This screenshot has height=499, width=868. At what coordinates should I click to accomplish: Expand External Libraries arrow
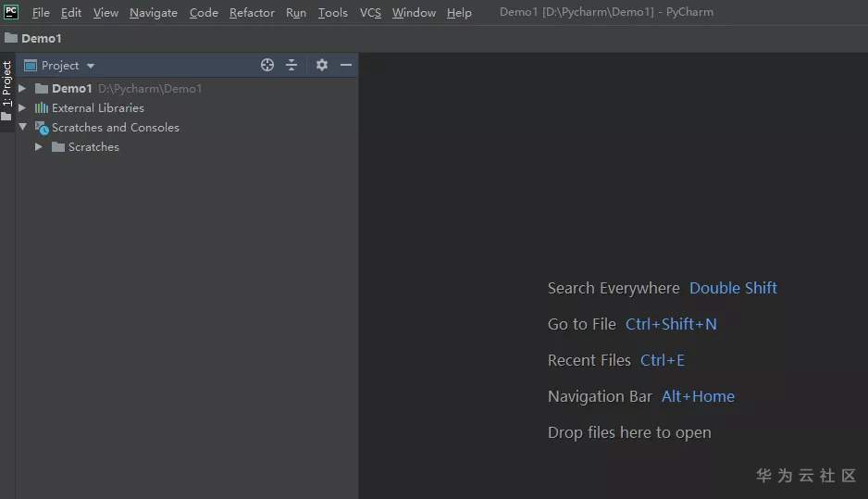tap(22, 107)
